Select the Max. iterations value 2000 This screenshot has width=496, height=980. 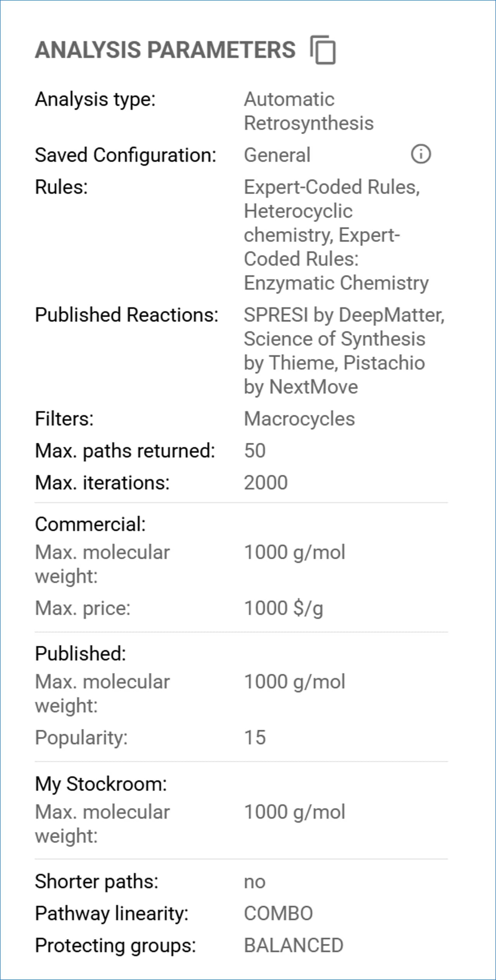point(266,483)
